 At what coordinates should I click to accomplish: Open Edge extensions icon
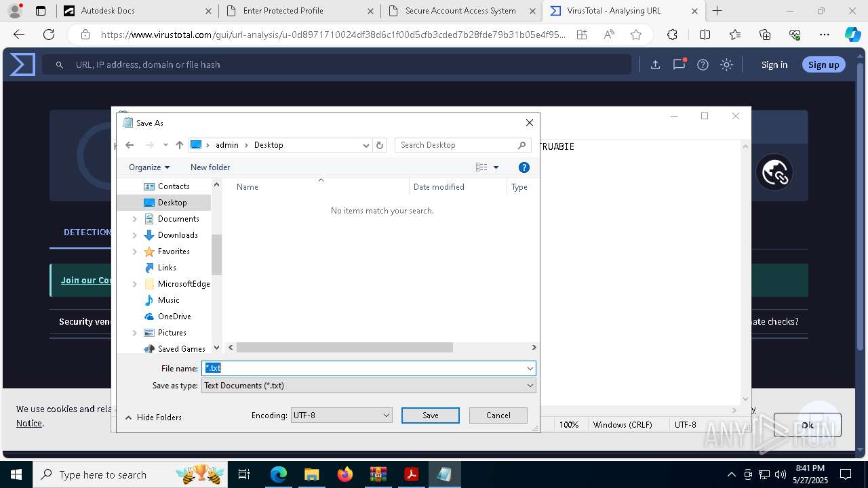pyautogui.click(x=672, y=35)
